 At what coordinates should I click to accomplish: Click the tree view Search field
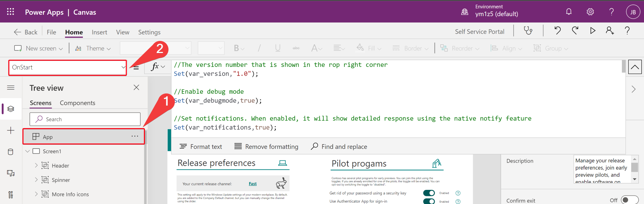[x=85, y=119]
